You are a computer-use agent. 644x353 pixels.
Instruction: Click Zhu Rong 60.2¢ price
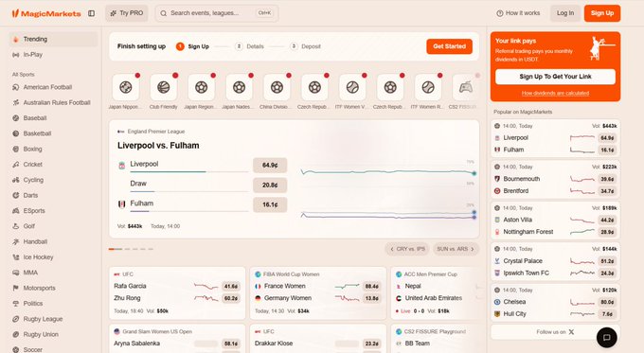coord(231,298)
